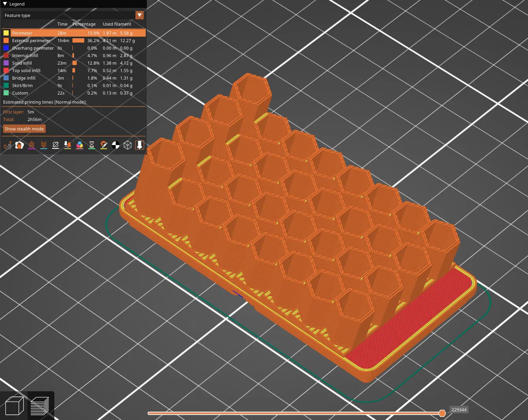The image size is (528, 420).
Task: Toggle Deretractions visibility icon
Action: pos(44,145)
